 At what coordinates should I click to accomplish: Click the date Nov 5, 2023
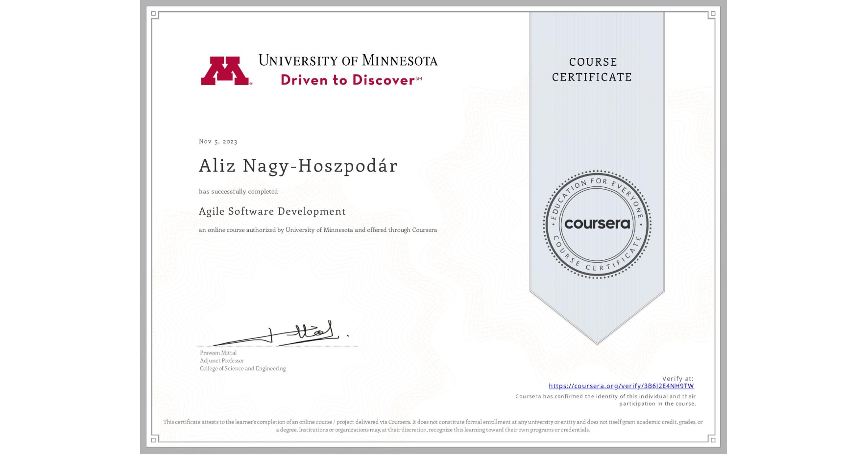click(x=217, y=141)
